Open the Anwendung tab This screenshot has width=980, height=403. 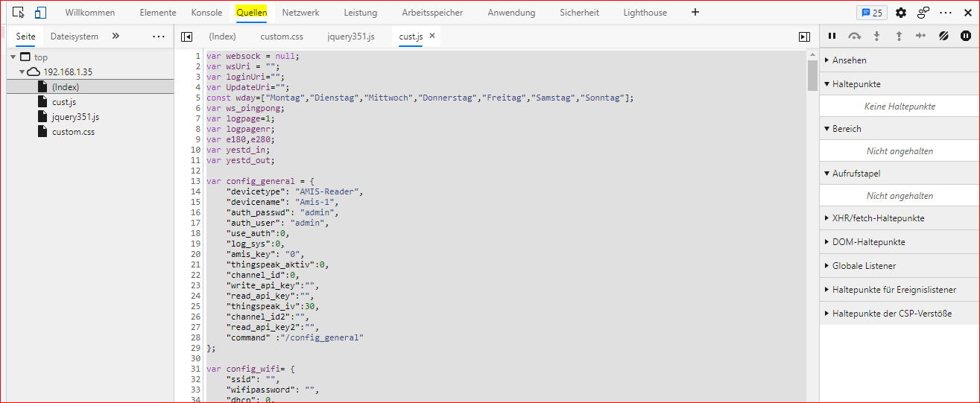point(511,13)
